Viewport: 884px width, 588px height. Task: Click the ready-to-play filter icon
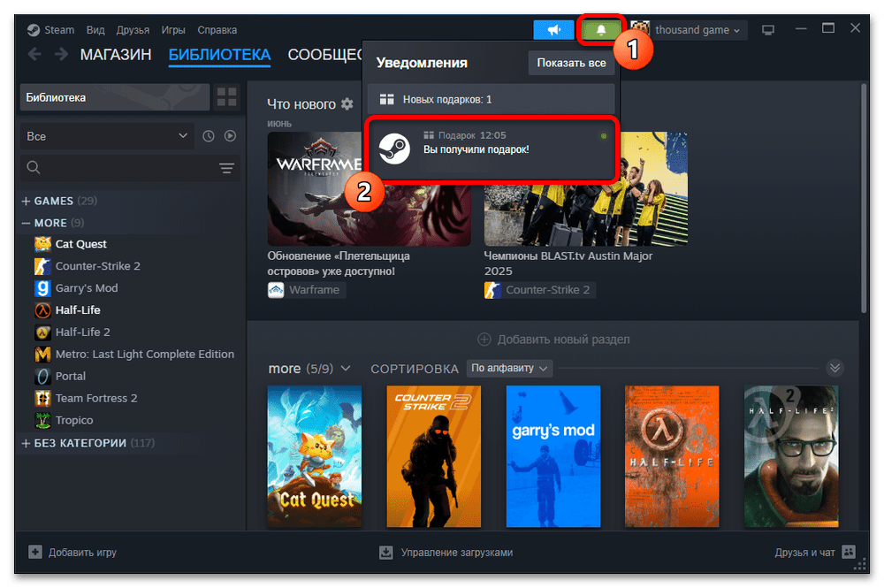[x=230, y=136]
